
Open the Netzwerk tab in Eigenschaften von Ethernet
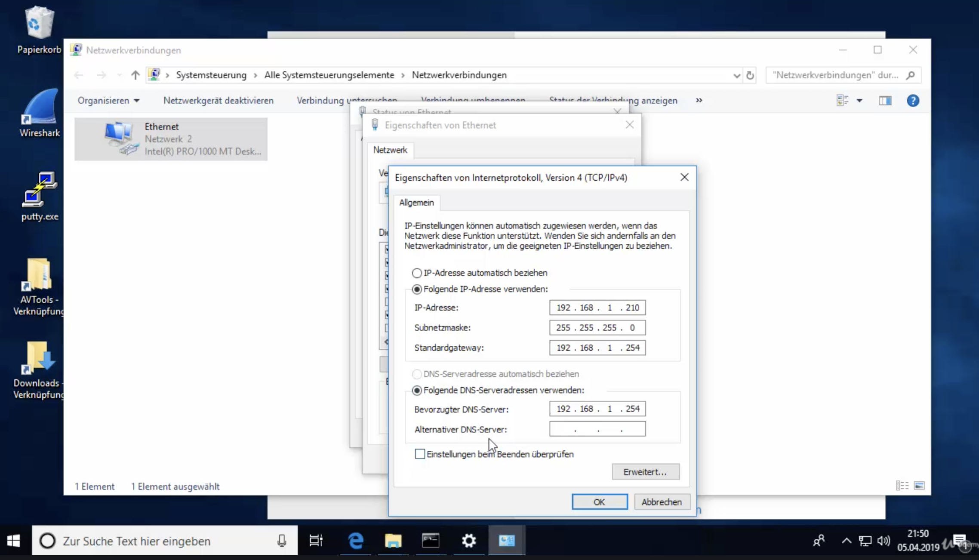pyautogui.click(x=390, y=150)
